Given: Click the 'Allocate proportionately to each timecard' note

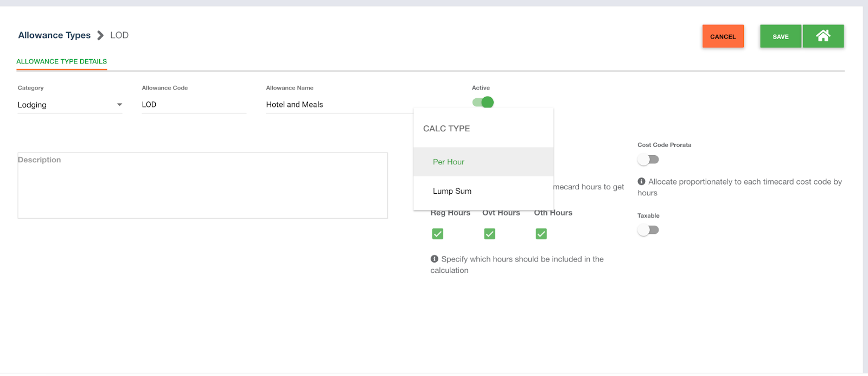Looking at the screenshot, I should 740,187.
